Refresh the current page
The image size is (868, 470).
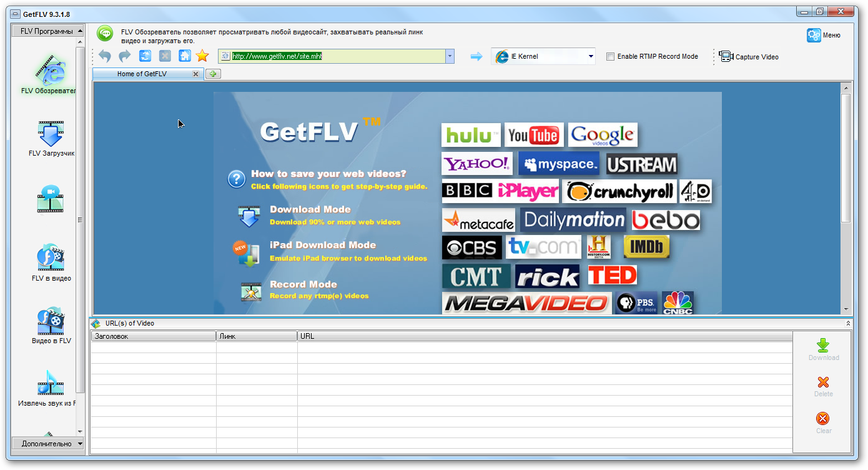pyautogui.click(x=145, y=56)
